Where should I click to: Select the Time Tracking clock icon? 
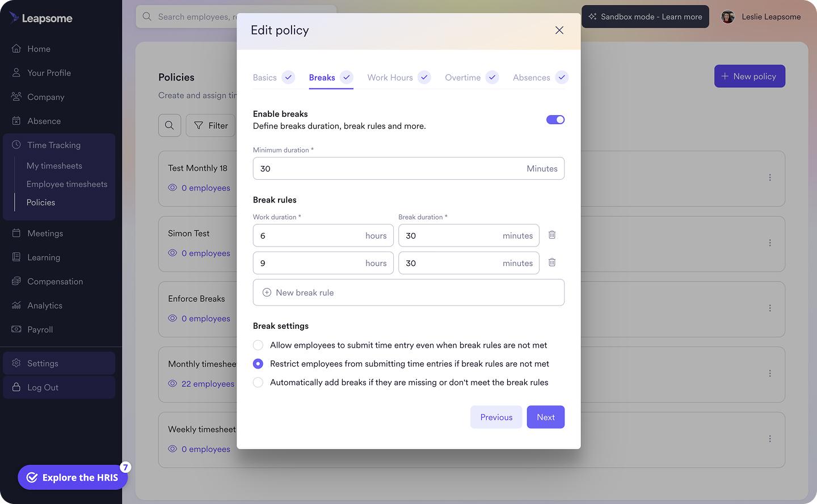point(16,145)
